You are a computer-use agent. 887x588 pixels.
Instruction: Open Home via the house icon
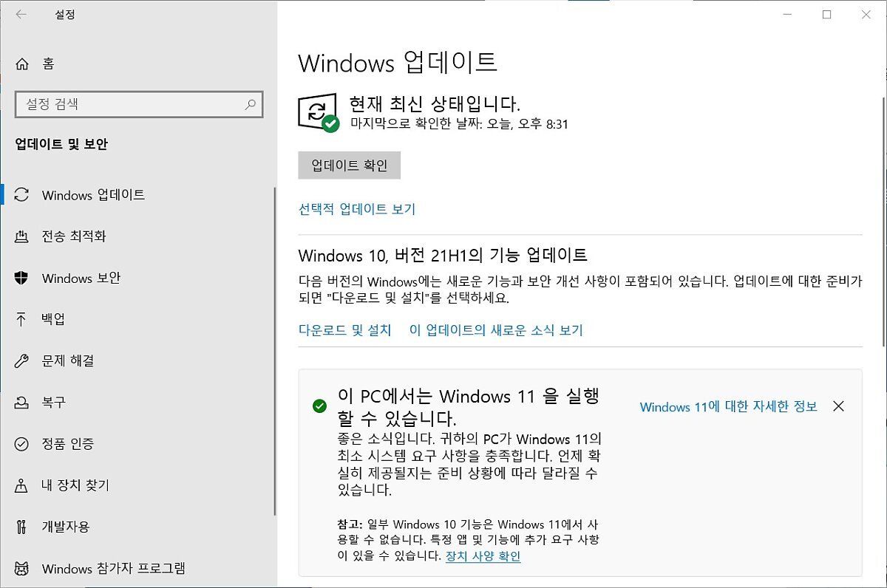click(x=22, y=64)
